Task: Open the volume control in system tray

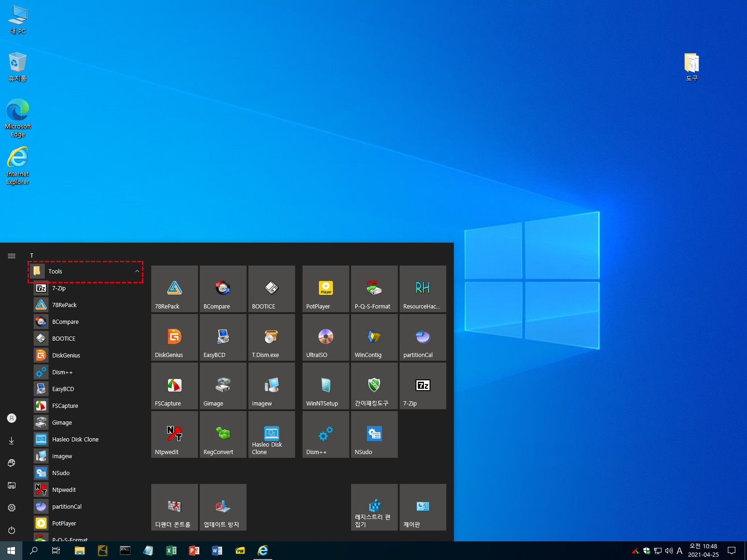Action: 669,551
